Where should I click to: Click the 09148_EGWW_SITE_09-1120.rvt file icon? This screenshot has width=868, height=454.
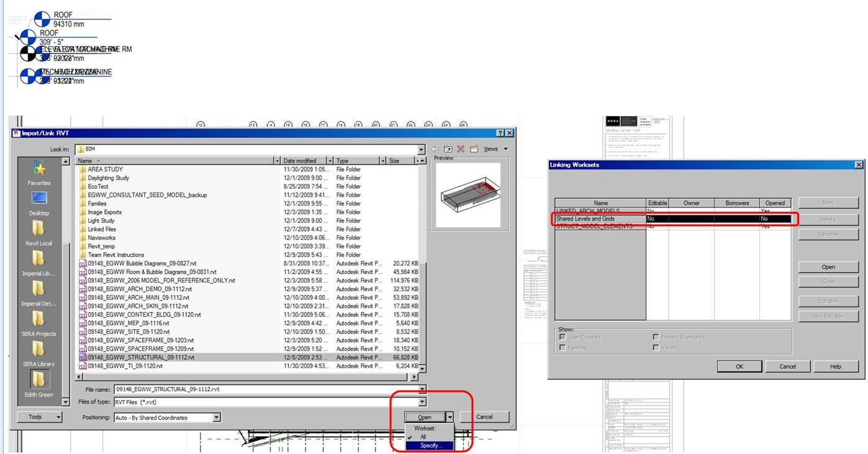(x=83, y=332)
